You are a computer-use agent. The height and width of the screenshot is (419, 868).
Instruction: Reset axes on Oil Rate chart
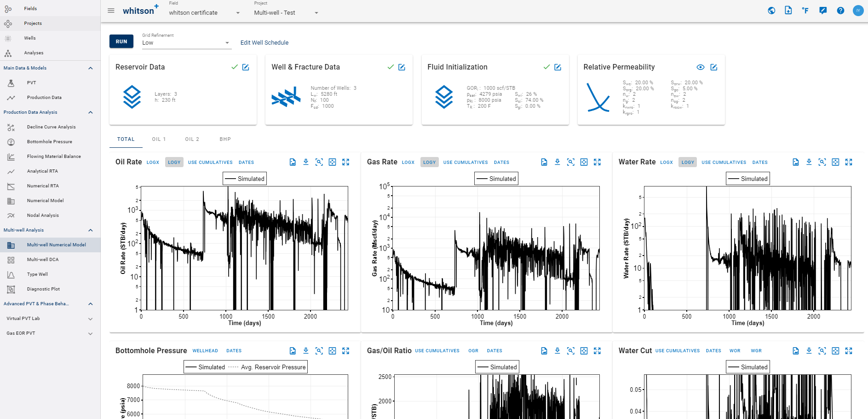(x=333, y=162)
